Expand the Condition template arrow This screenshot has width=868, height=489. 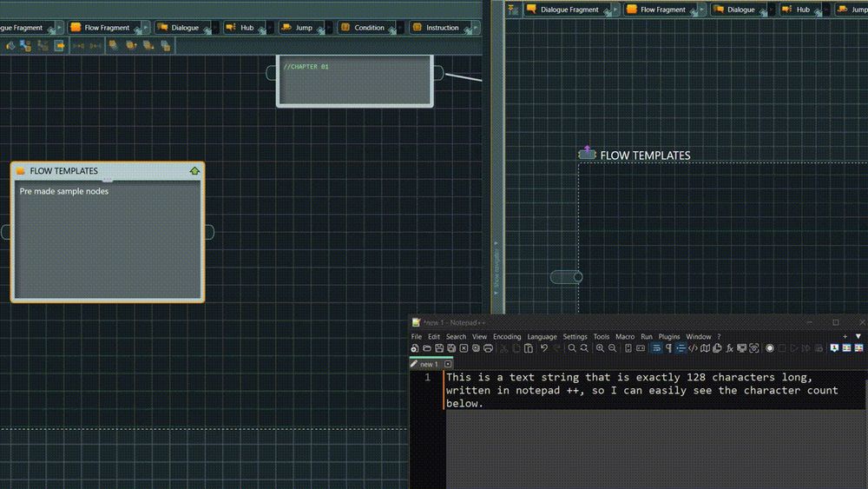point(401,28)
